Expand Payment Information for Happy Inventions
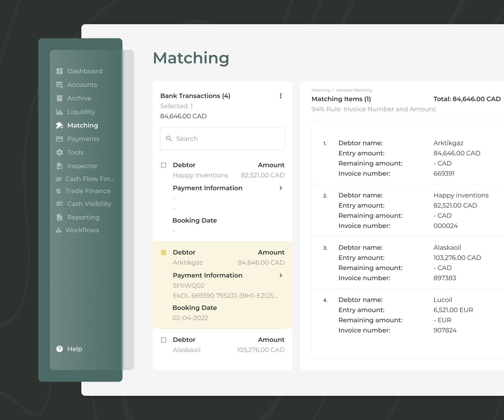 281,188
